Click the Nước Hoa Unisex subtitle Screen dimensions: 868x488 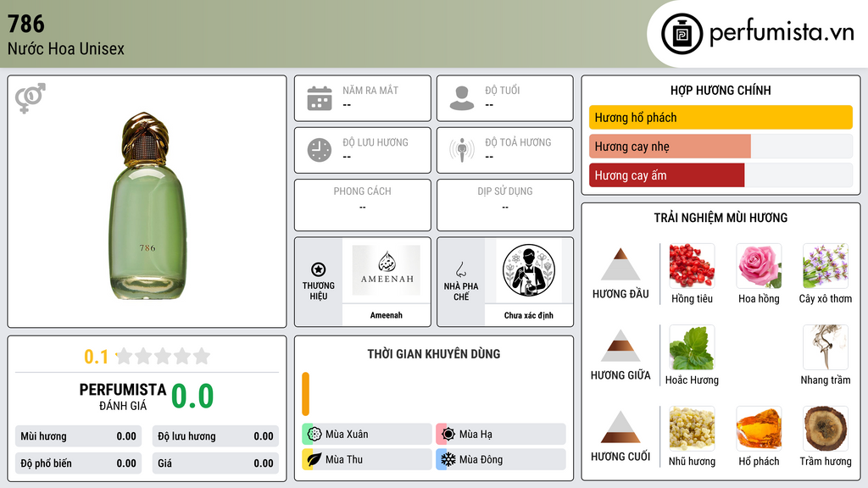point(66,48)
